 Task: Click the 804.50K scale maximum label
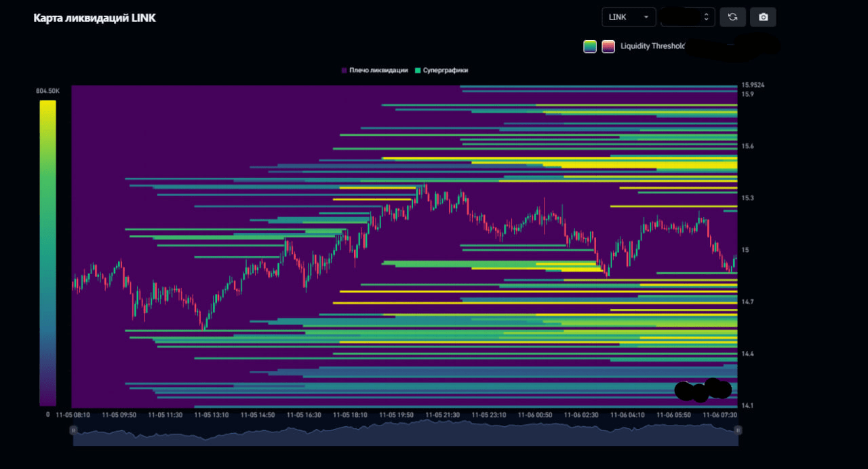(x=47, y=91)
